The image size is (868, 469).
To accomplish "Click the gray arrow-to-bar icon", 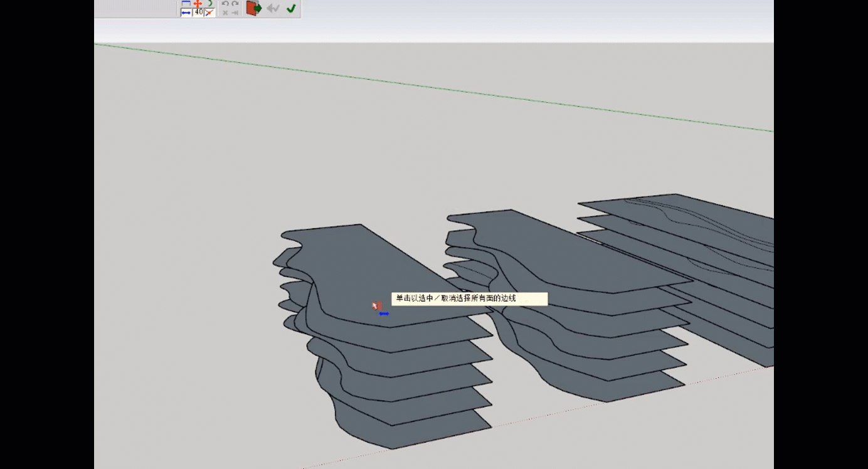I will click(x=235, y=13).
